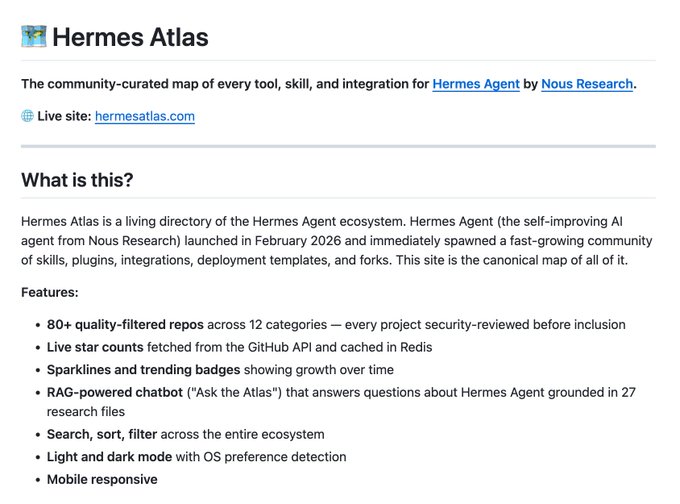Click the Hermes Atlas main heading
This screenshot has height=504, width=680.
click(130, 37)
